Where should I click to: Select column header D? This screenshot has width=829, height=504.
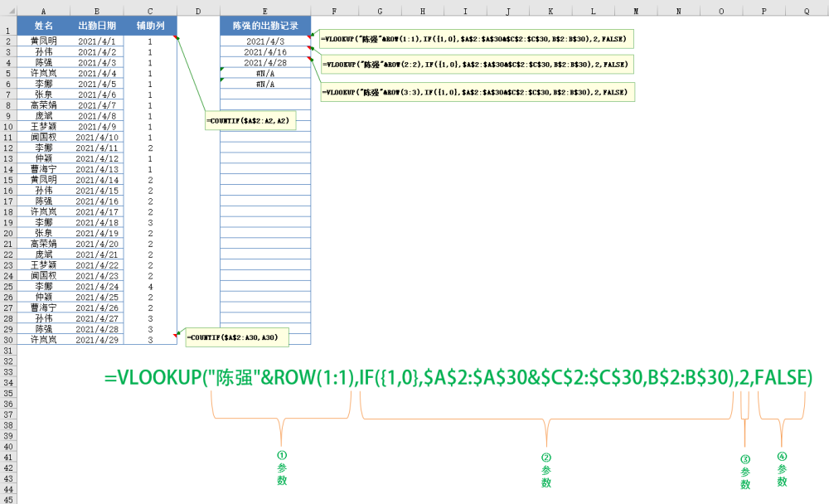tap(198, 11)
